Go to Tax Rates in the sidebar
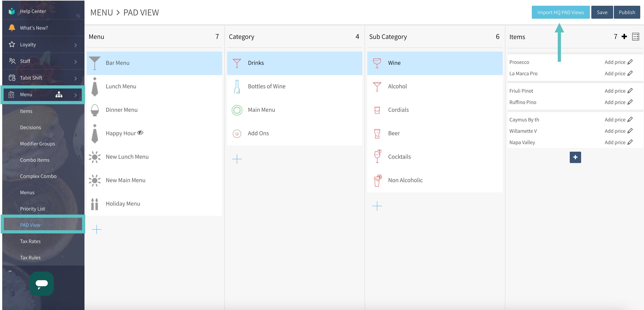 click(30, 241)
